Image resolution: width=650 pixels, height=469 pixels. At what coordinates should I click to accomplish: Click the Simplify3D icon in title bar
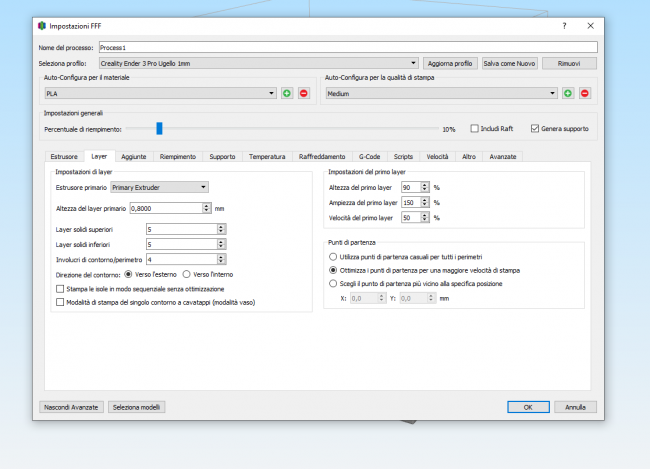[41, 25]
